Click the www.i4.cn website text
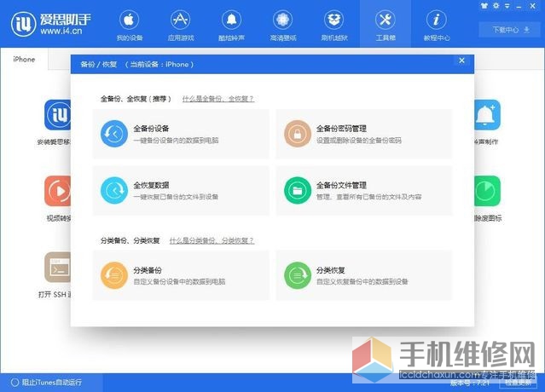 61,31
